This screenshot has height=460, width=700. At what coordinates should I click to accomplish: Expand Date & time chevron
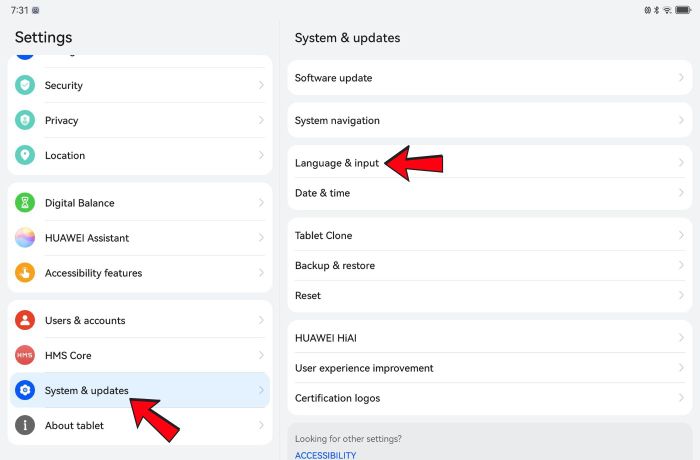click(x=681, y=193)
